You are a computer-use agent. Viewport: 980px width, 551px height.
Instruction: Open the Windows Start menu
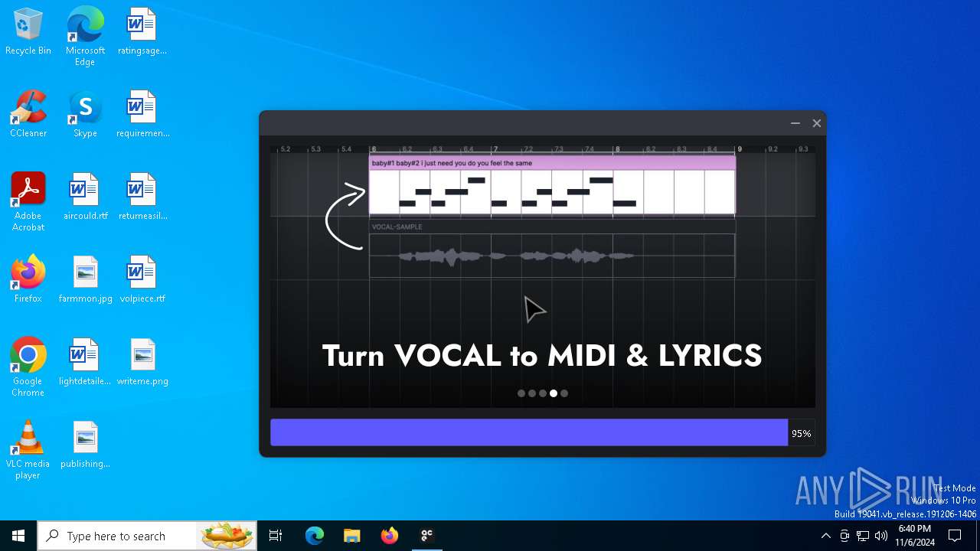point(18,536)
